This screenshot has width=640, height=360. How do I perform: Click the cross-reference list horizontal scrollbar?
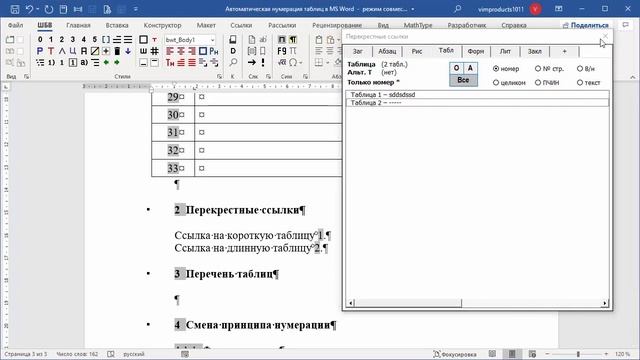477,303
